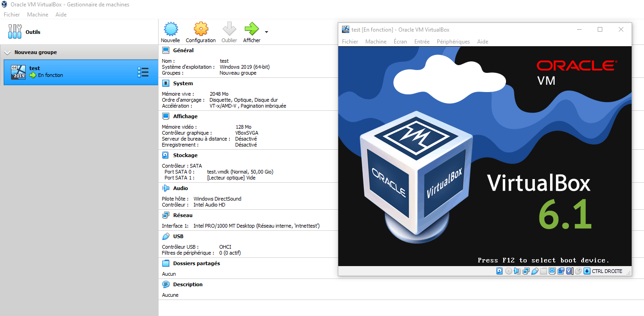644x316 pixels.
Task: Click optical drive icon in VM status bar
Action: click(x=509, y=271)
